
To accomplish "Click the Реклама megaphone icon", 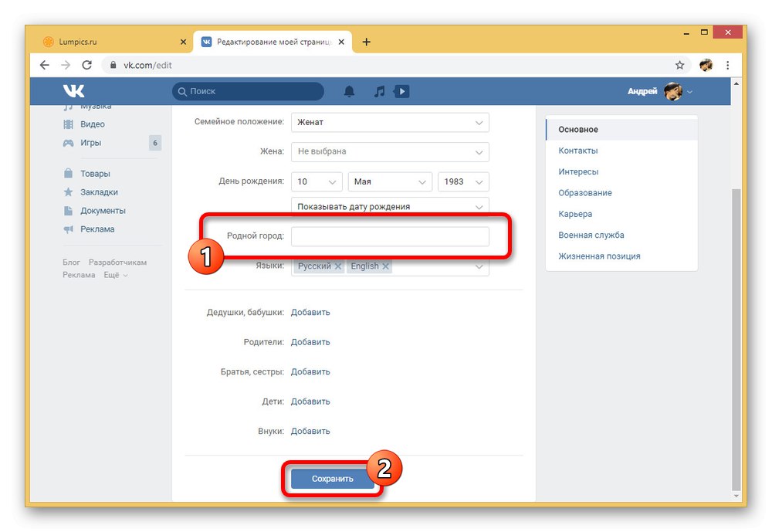I will tap(68, 229).
